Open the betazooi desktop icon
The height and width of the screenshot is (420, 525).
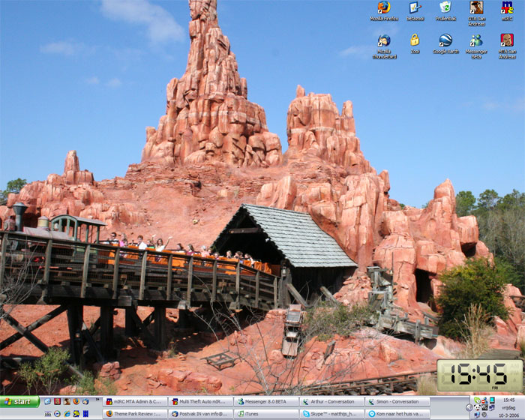point(415,11)
